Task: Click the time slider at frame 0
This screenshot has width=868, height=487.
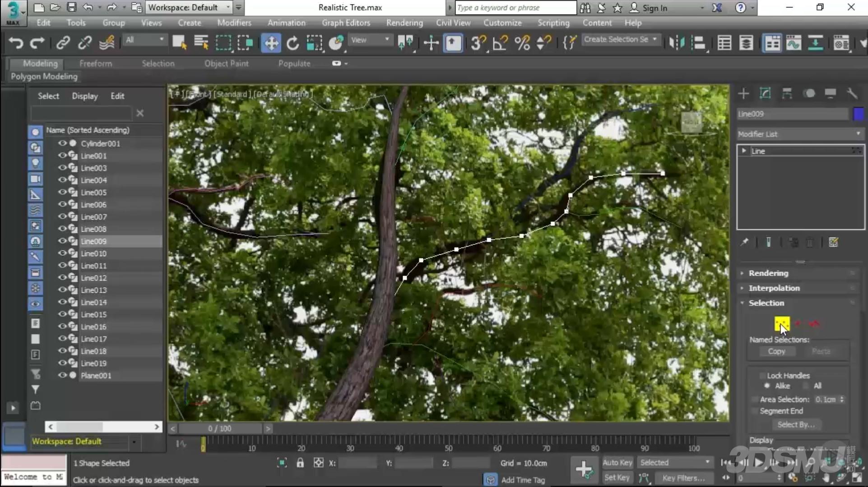Action: point(203,444)
